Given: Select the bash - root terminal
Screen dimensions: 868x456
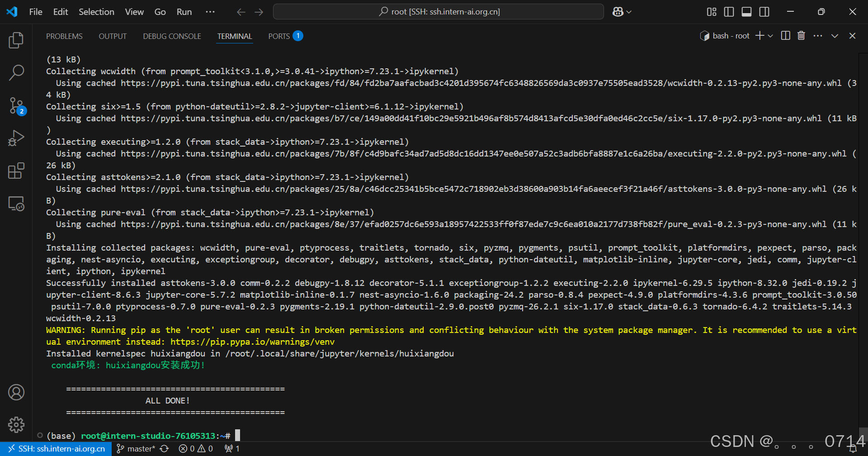Looking at the screenshot, I should (x=725, y=36).
